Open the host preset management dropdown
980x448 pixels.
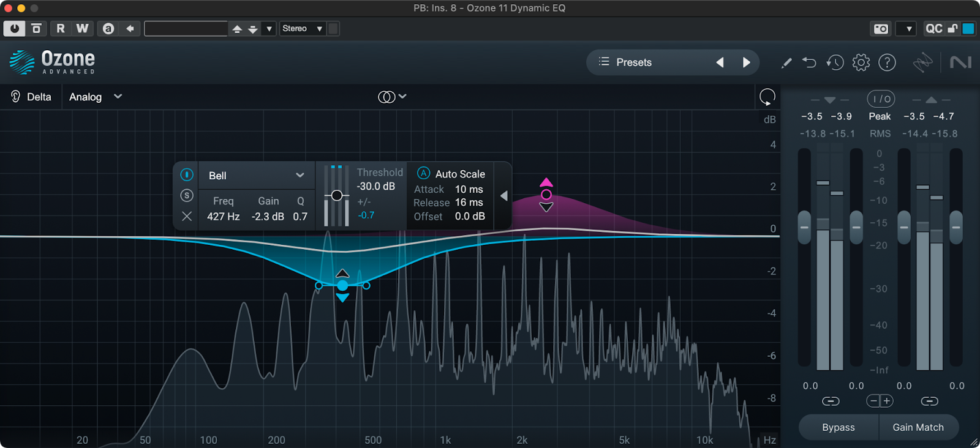(x=269, y=29)
